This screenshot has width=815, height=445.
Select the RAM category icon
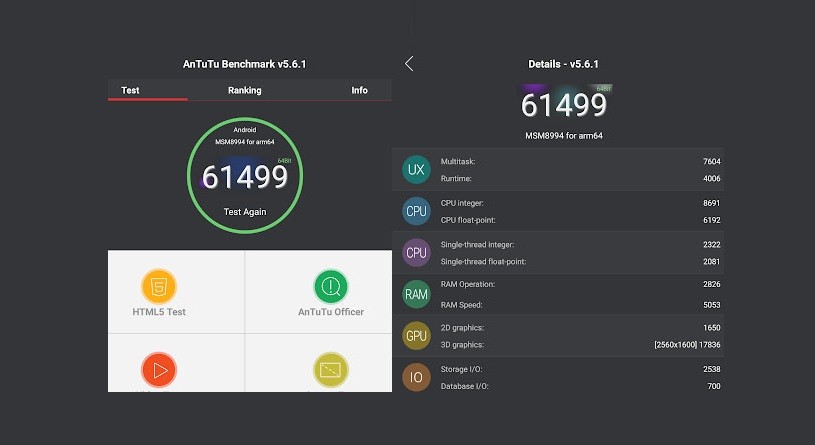click(x=416, y=294)
